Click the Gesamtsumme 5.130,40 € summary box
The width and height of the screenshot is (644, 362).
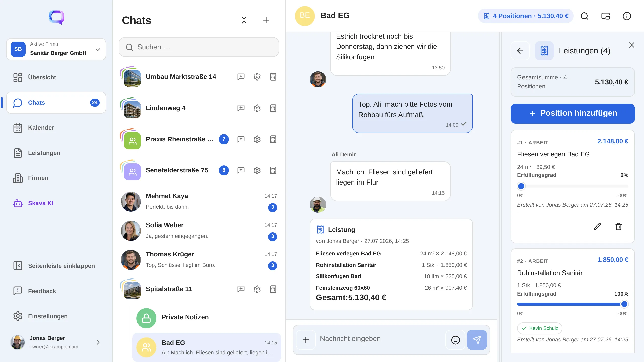click(x=573, y=82)
